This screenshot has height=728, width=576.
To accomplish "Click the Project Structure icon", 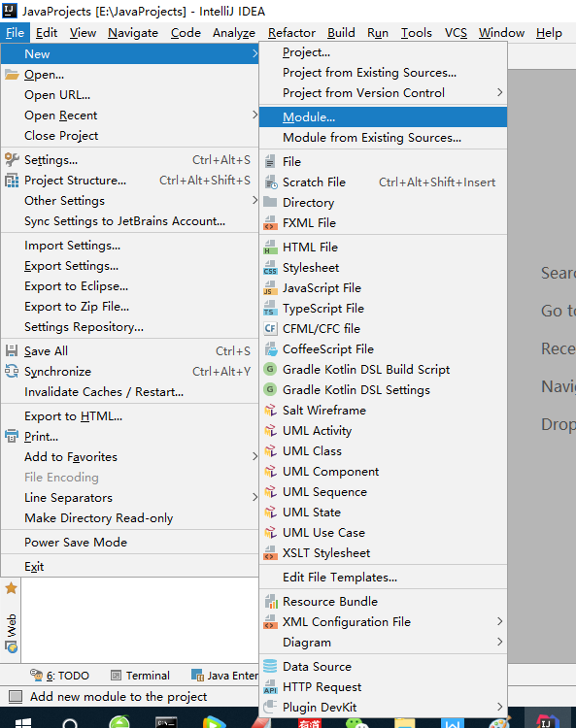I will click(12, 181).
